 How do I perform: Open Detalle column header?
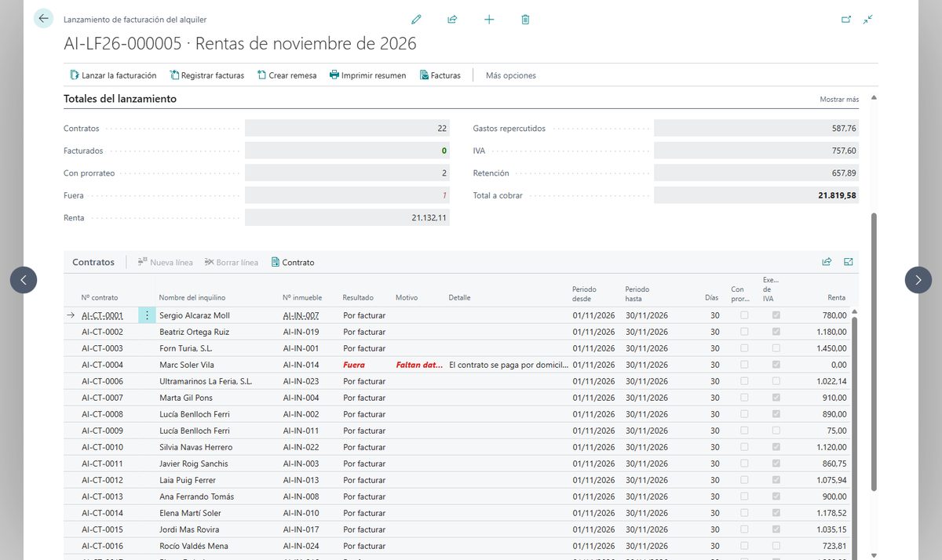(459, 298)
